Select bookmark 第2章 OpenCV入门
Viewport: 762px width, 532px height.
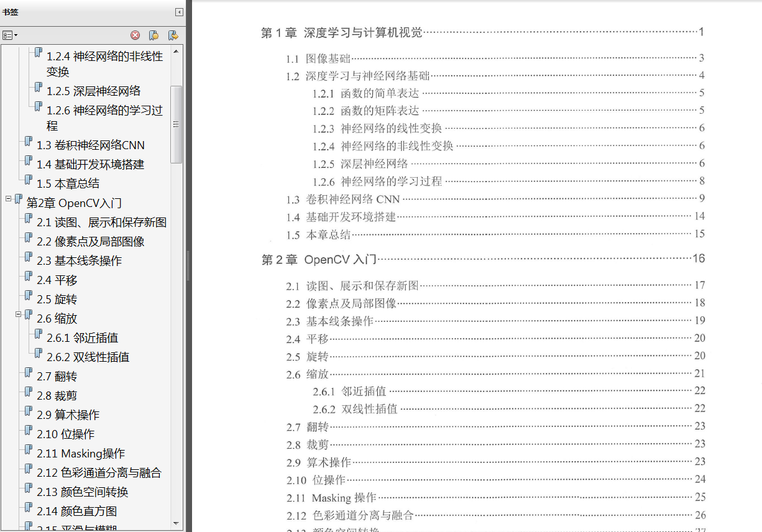point(74,203)
